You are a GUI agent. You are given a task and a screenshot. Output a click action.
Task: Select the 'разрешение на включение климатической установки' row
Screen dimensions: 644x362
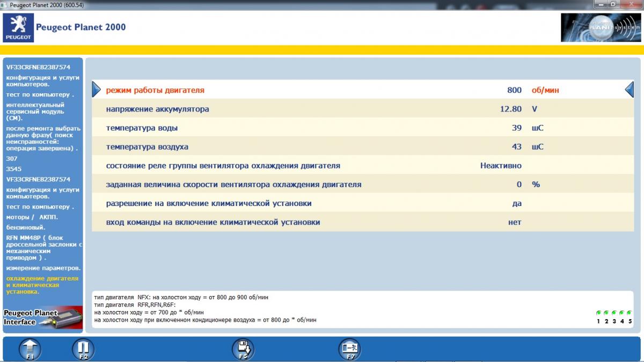coord(363,203)
